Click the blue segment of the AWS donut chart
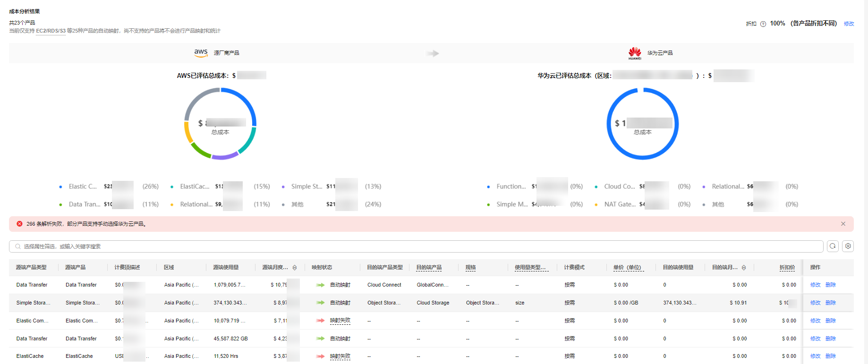 click(246, 100)
